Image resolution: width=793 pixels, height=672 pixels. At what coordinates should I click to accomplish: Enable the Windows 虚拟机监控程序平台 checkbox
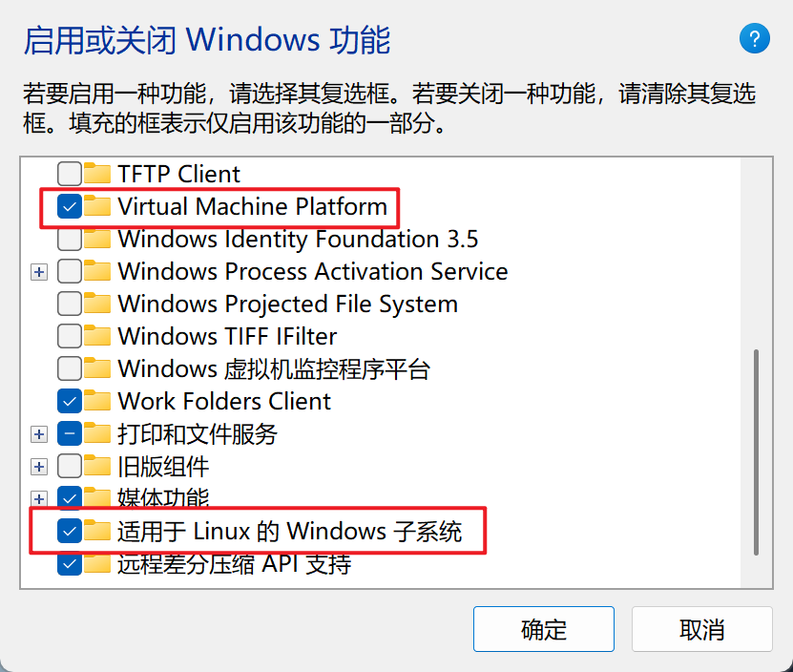coord(70,368)
